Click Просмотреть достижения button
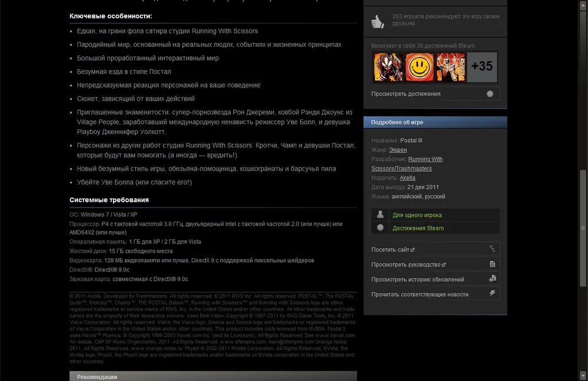 click(435, 93)
